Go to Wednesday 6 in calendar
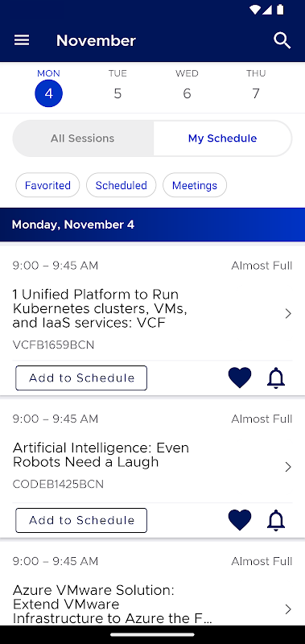Viewport: 305px width, 644px height. coord(187,87)
